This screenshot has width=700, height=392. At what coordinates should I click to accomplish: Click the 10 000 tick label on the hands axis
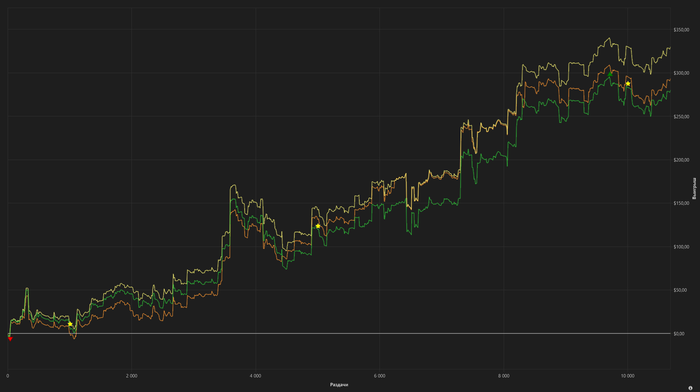click(x=627, y=376)
